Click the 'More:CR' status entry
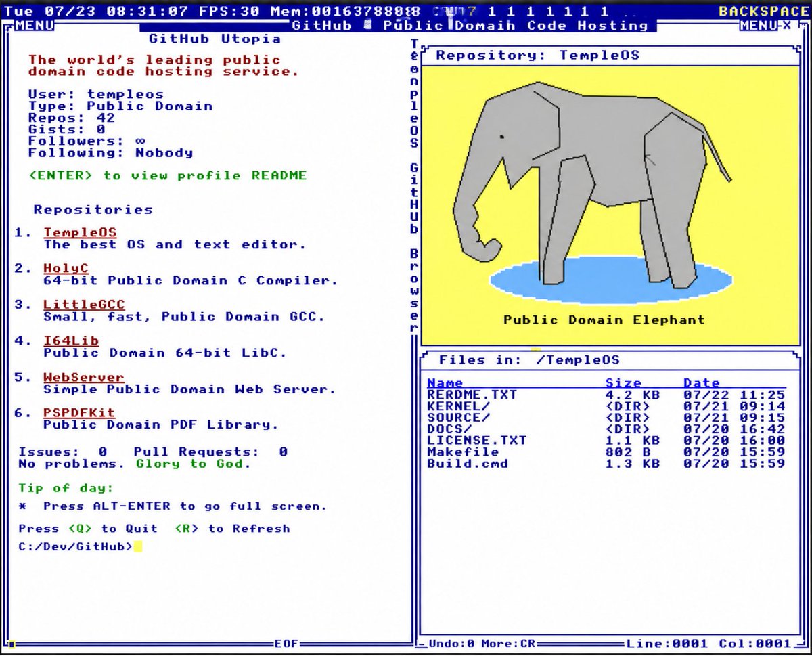812x656 pixels. click(x=507, y=643)
